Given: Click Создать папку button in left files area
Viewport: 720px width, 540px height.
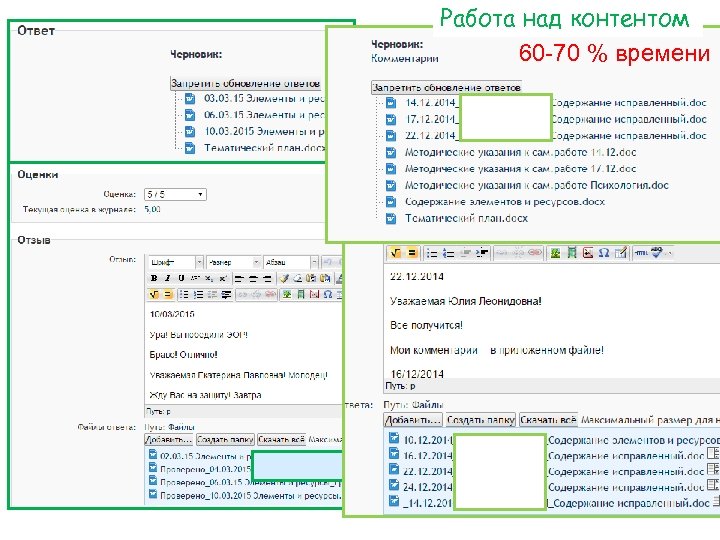Looking at the screenshot, I should (x=225, y=439).
